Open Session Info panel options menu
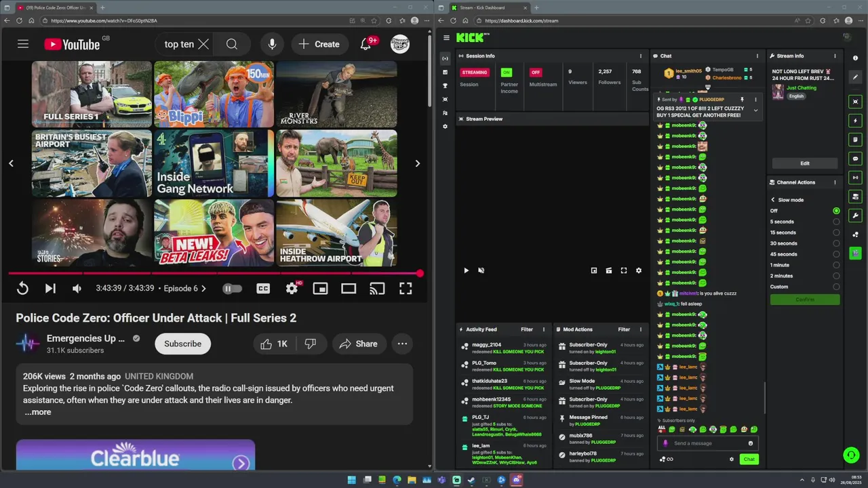Viewport: 868px width, 488px height. click(x=640, y=56)
